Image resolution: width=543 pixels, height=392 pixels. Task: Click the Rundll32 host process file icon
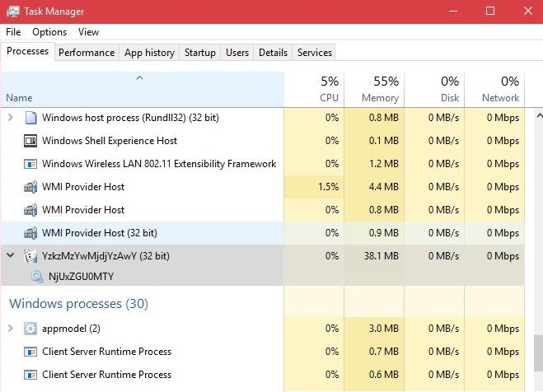pyautogui.click(x=30, y=118)
